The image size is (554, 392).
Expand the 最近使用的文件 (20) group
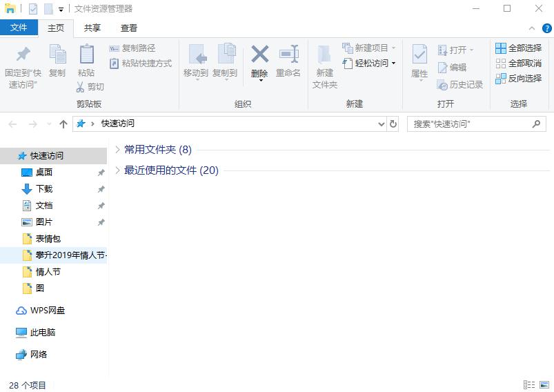coord(118,170)
